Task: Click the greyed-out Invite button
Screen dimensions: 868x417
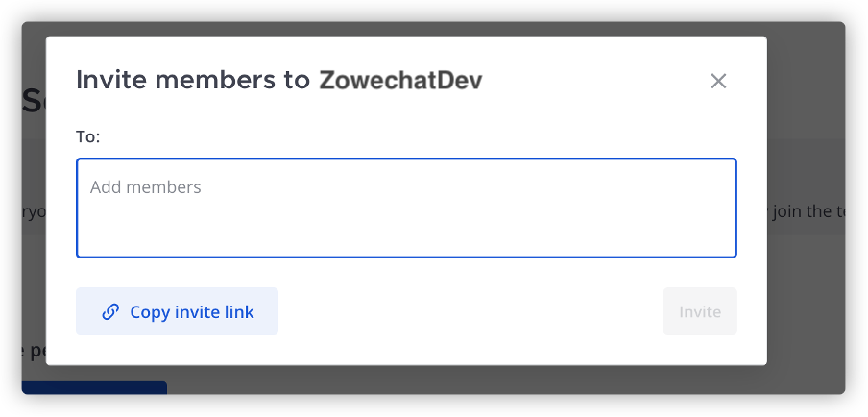Action: (x=700, y=311)
